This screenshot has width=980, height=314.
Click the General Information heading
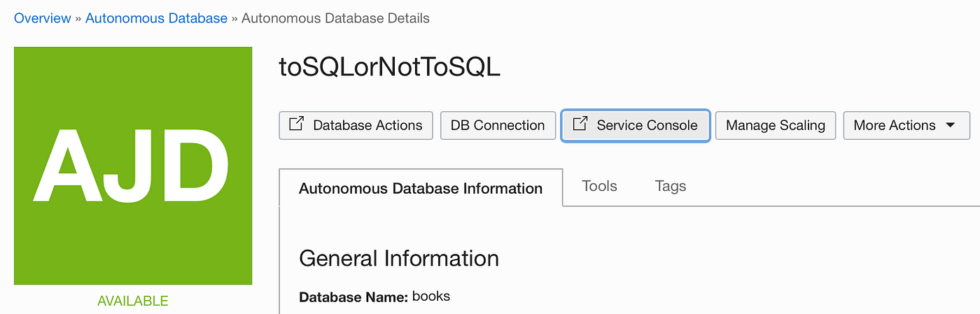click(399, 258)
